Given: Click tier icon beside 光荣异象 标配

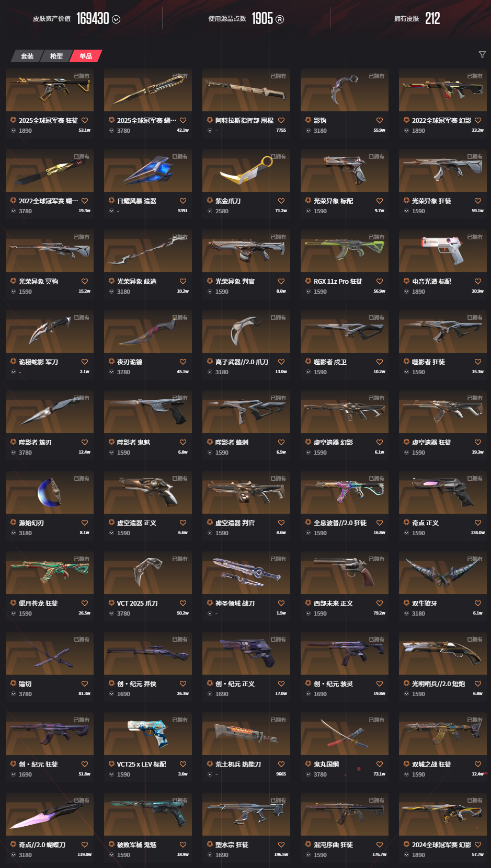Looking at the screenshot, I should (x=308, y=201).
